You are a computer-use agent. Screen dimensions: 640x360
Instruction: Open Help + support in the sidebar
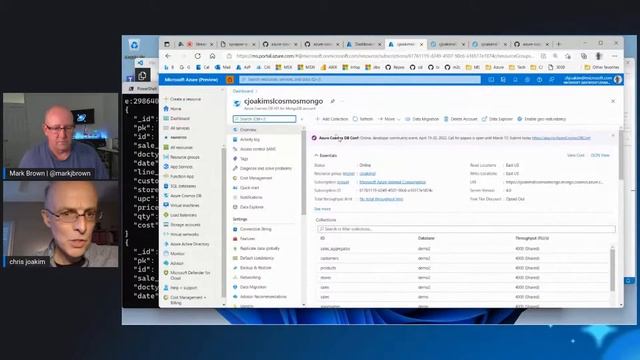point(183,288)
